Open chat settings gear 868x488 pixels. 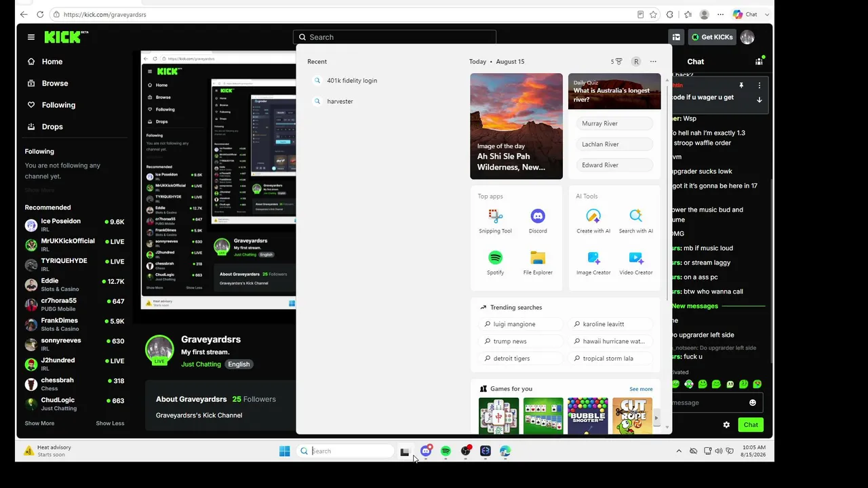[x=726, y=425]
